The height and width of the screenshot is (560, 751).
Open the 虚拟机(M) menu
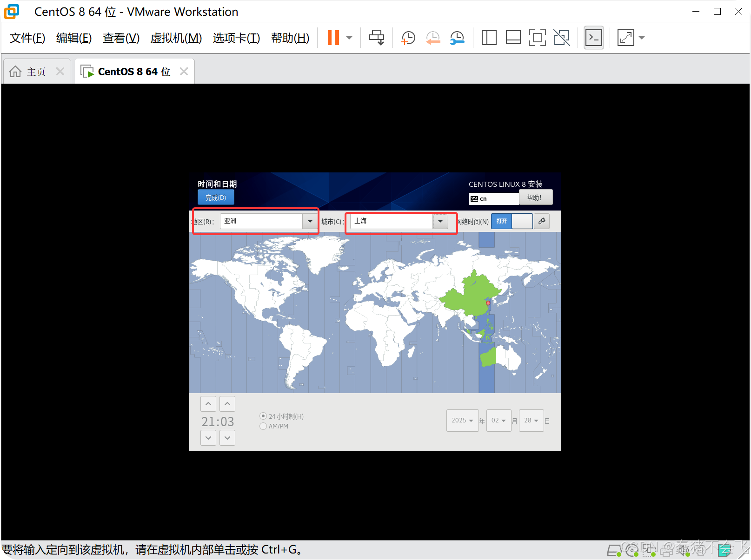(176, 38)
